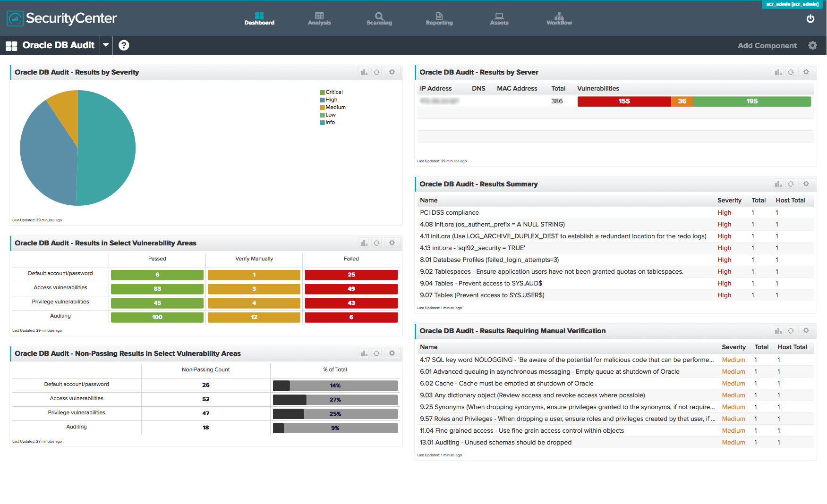The width and height of the screenshot is (827, 504).
Task: Click the 9% Auditing bar
Action: tap(335, 428)
